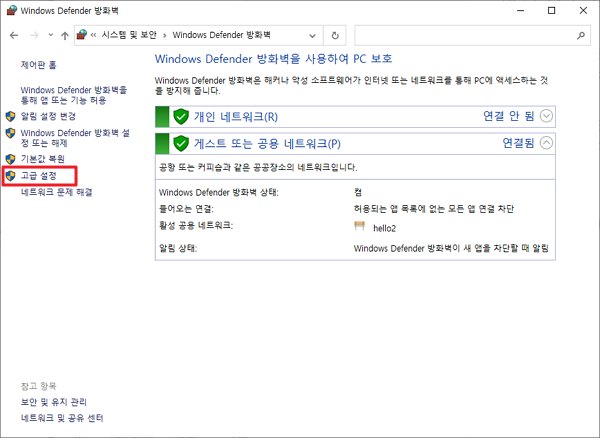Open 네트워크 및 공유 센터 link
This screenshot has height=438, width=600.
(x=62, y=418)
